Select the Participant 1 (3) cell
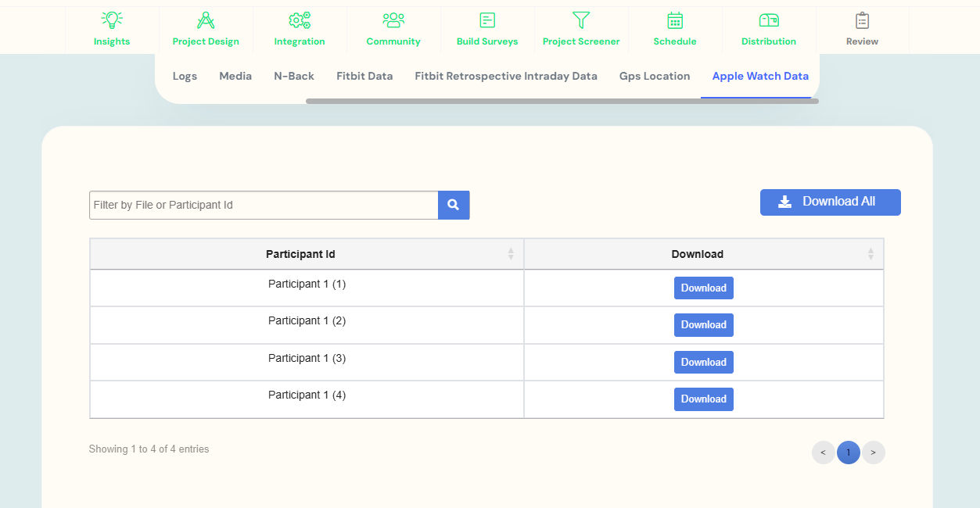This screenshot has width=980, height=508. pyautogui.click(x=307, y=362)
